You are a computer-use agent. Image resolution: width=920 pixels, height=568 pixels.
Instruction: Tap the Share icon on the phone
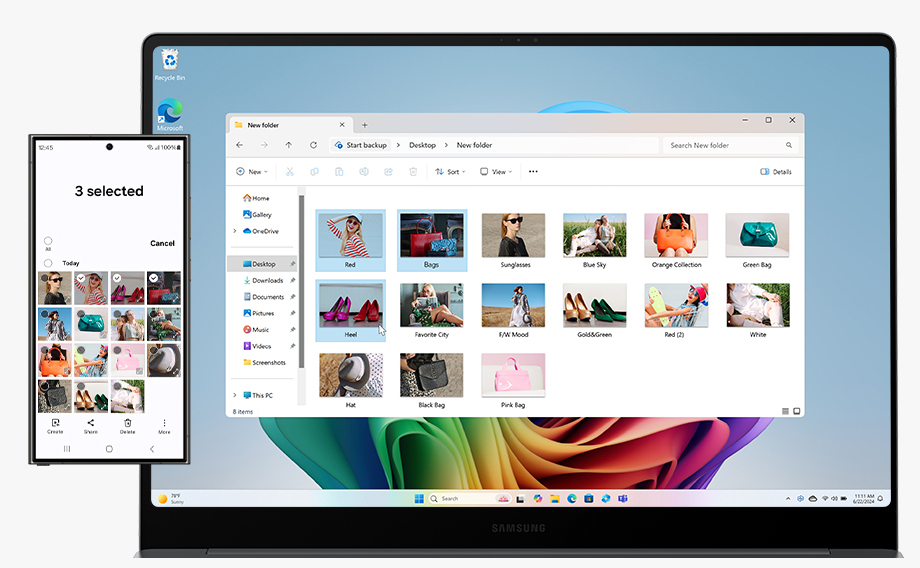[91, 425]
